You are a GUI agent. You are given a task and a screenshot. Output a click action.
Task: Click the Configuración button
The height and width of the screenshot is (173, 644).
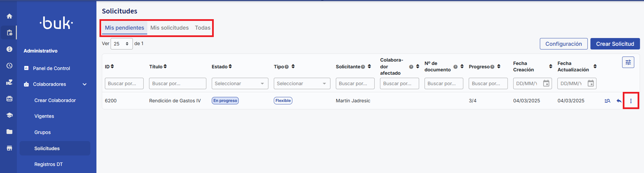tap(563, 44)
